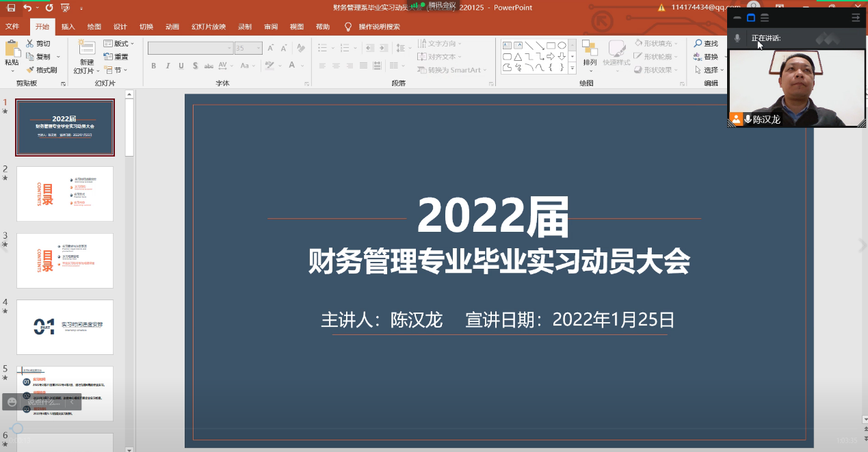Switch to the 动画 animations tab
This screenshot has width=868, height=452.
tap(172, 27)
